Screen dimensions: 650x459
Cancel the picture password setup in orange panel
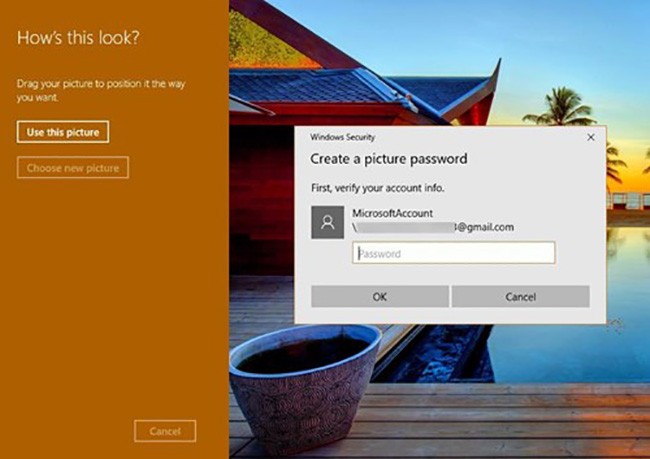(x=165, y=431)
